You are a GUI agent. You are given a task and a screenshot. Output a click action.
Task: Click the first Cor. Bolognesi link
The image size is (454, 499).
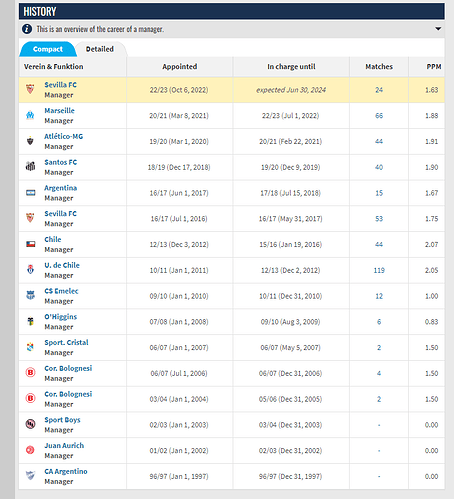point(68,368)
